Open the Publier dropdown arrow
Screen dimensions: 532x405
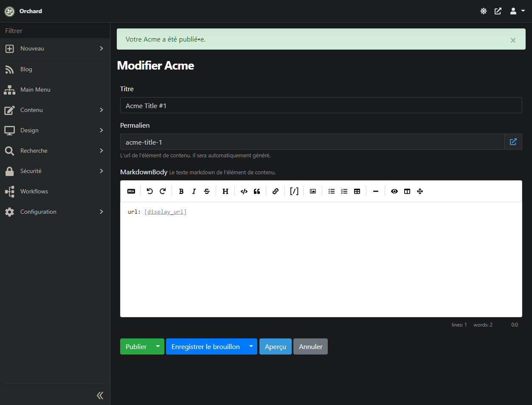coord(157,346)
